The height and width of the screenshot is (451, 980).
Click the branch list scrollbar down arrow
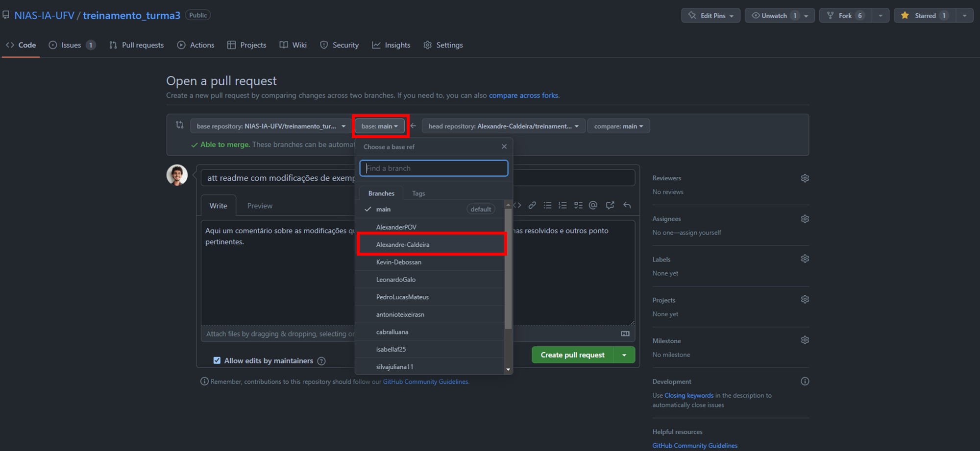(508, 369)
